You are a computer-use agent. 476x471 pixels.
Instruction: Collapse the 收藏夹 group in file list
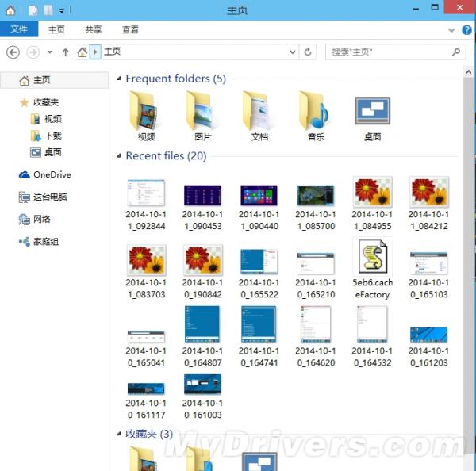click(119, 434)
